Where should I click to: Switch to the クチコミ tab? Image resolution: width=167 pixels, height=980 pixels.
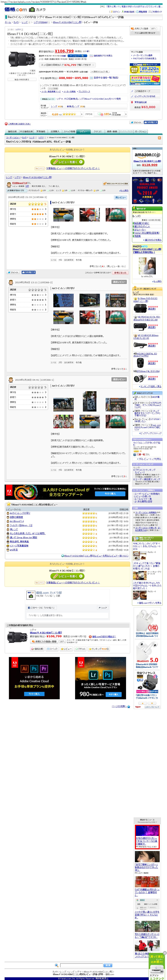(98, 132)
